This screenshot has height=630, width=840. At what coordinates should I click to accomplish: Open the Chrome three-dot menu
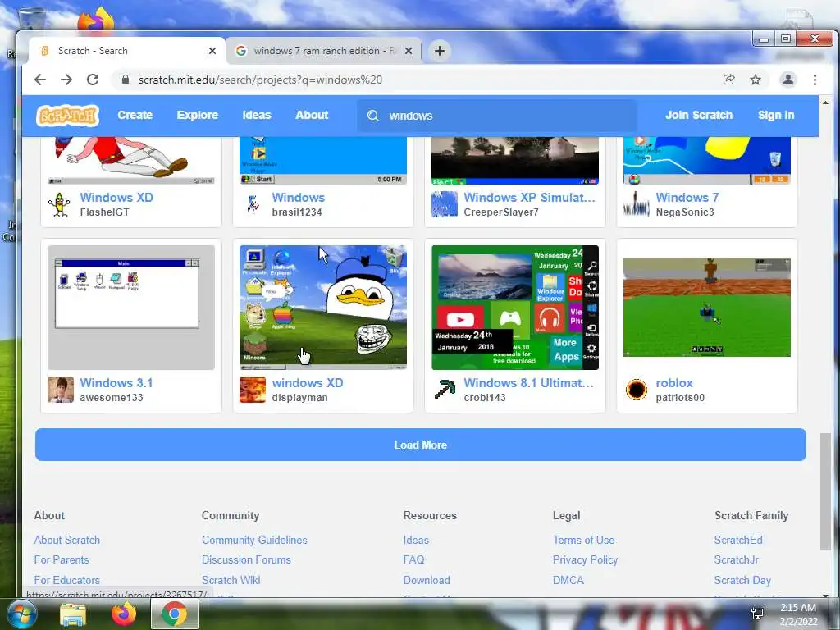[815, 80]
